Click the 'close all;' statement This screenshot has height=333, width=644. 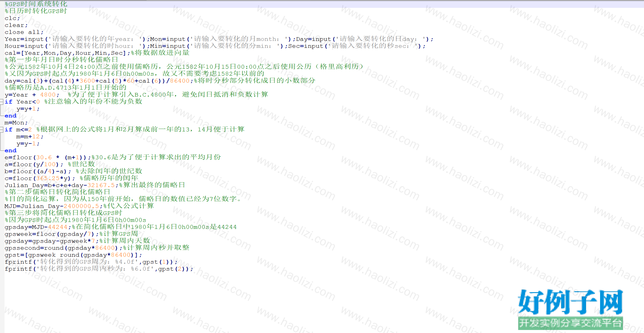(24, 32)
